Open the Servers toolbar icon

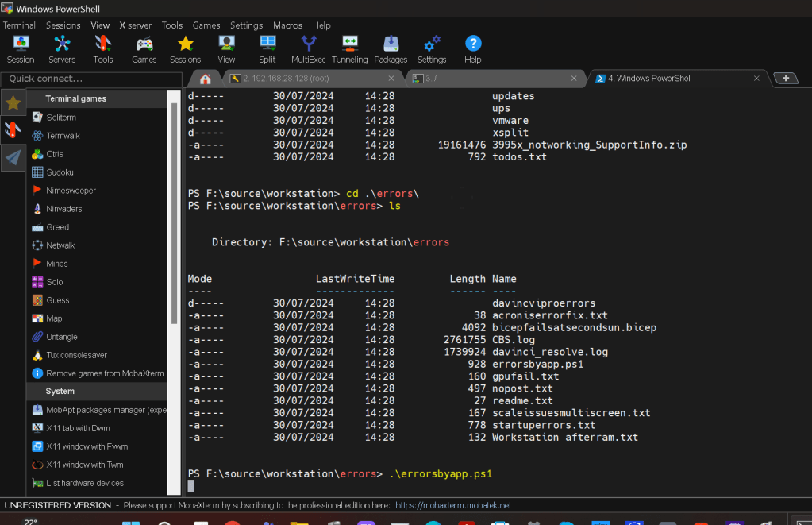pyautogui.click(x=62, y=49)
